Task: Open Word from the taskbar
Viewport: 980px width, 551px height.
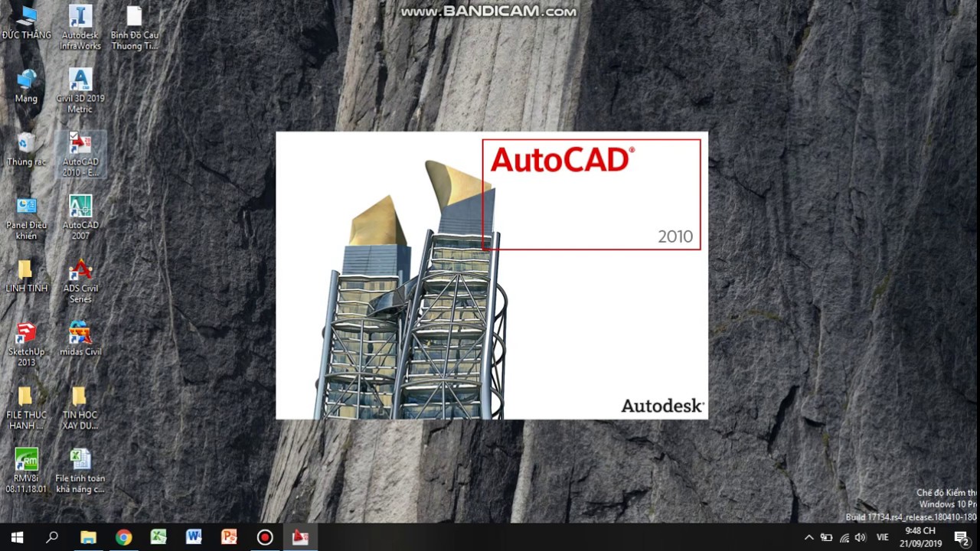Action: pyautogui.click(x=194, y=537)
